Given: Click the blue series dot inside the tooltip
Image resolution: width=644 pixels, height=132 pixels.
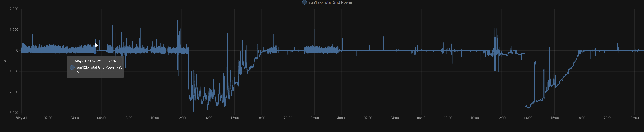Looking at the screenshot, I should 72,67.
